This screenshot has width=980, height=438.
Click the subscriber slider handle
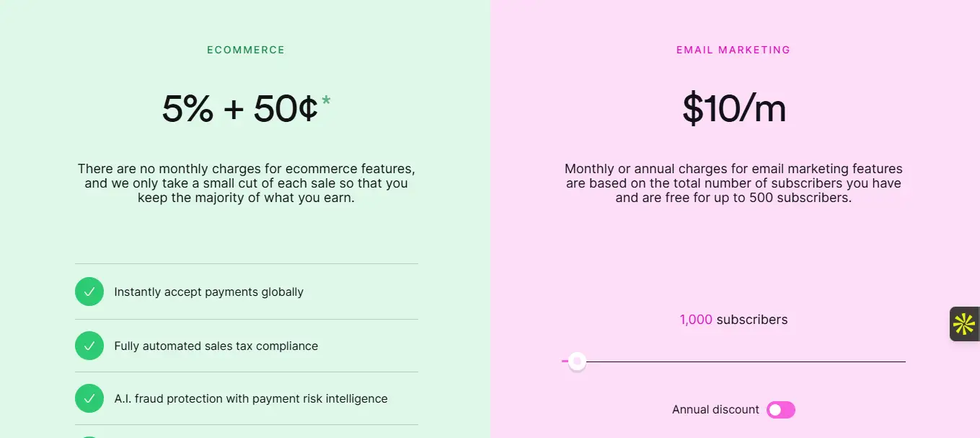(x=577, y=361)
